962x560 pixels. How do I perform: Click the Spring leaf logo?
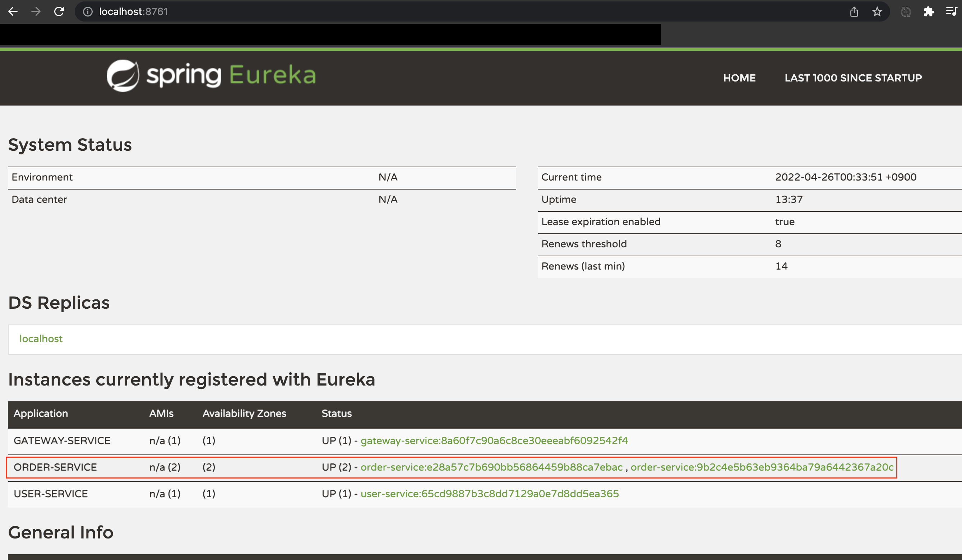pos(122,75)
